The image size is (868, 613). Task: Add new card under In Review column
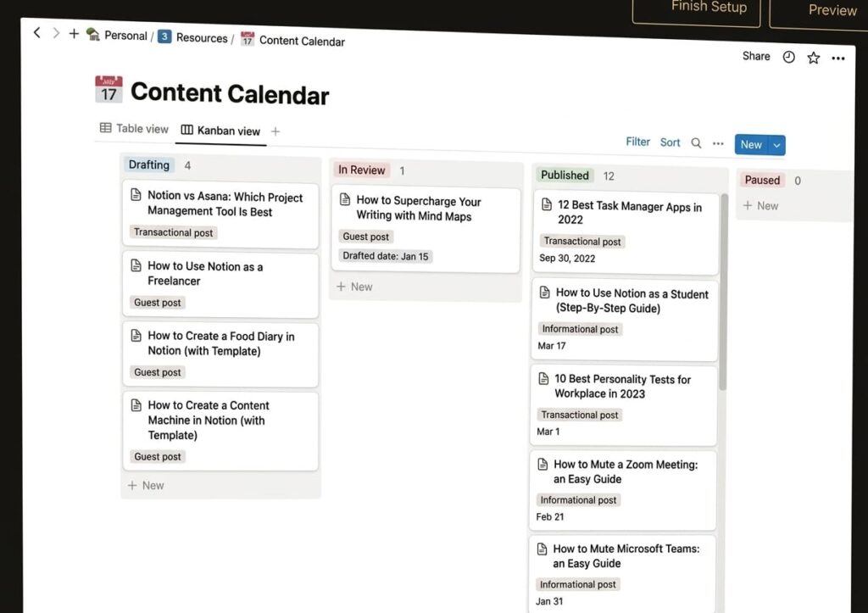(x=354, y=287)
